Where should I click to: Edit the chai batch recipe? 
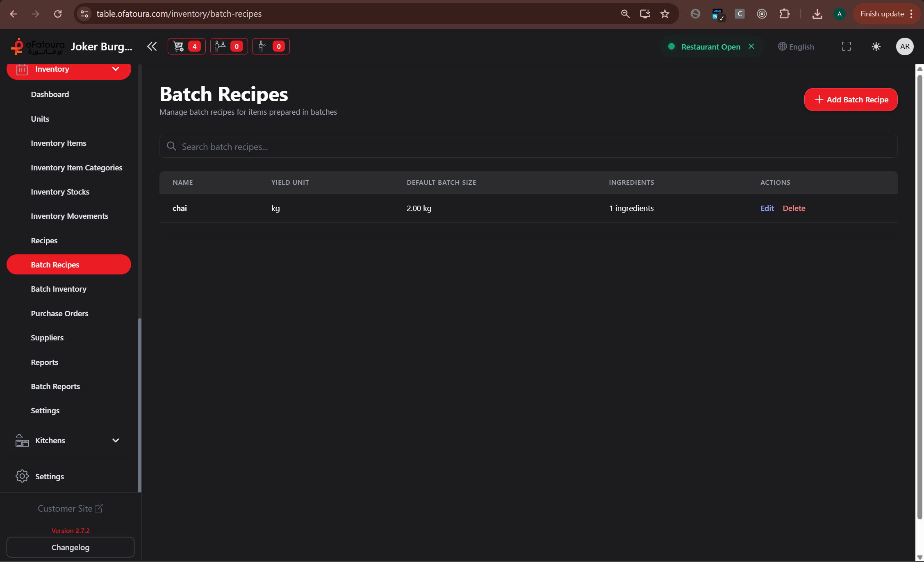pyautogui.click(x=767, y=208)
